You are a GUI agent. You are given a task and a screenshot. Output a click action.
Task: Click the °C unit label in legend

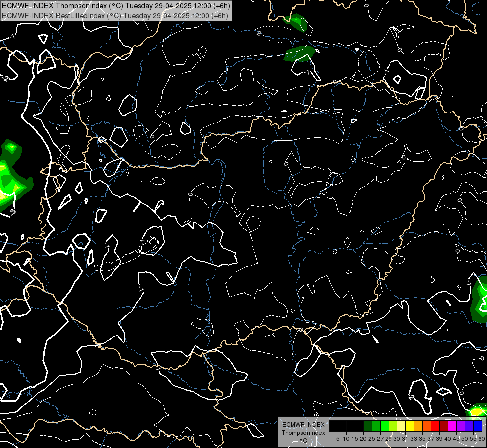tap(304, 440)
